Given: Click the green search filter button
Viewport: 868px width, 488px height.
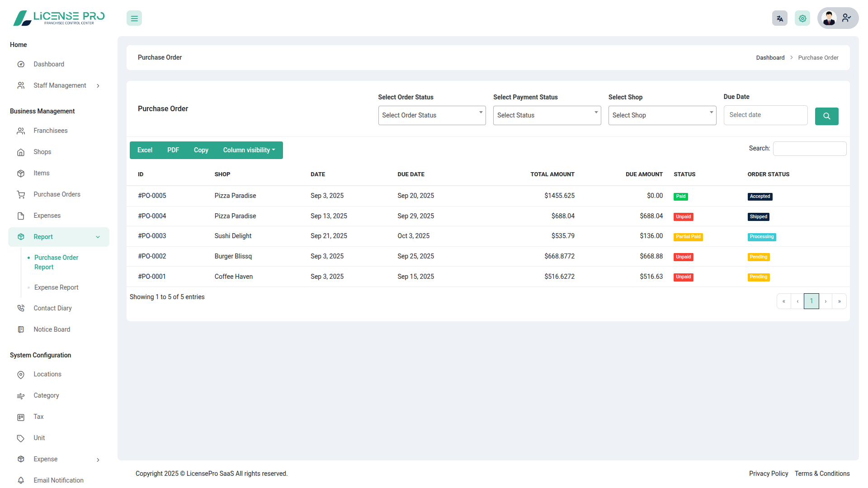Looking at the screenshot, I should [826, 116].
